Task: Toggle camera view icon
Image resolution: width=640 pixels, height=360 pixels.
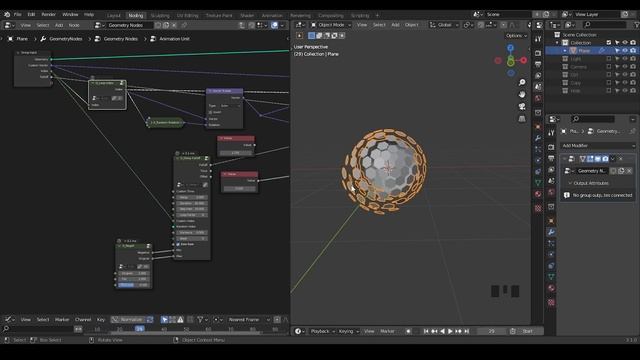Action: pyautogui.click(x=522, y=107)
